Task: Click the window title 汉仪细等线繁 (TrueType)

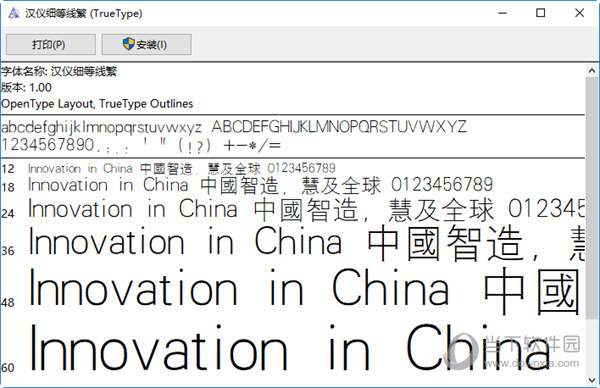Action: [x=84, y=13]
